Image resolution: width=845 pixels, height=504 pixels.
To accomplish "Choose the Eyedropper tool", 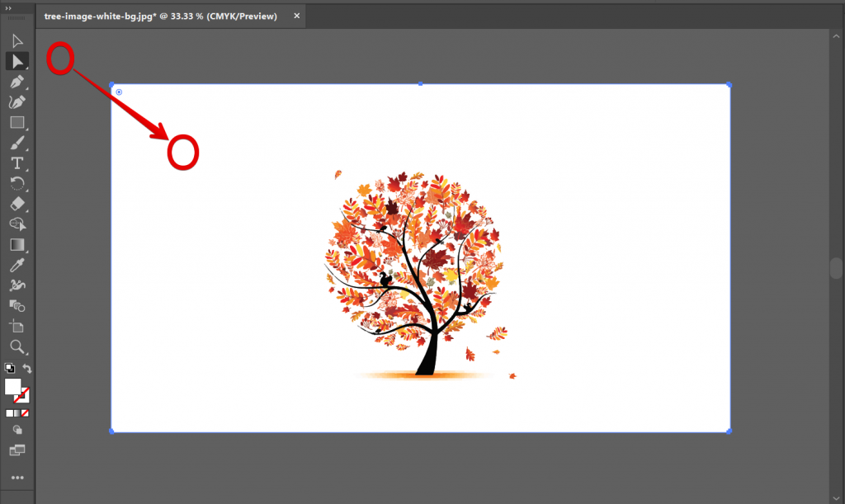I will click(x=17, y=264).
